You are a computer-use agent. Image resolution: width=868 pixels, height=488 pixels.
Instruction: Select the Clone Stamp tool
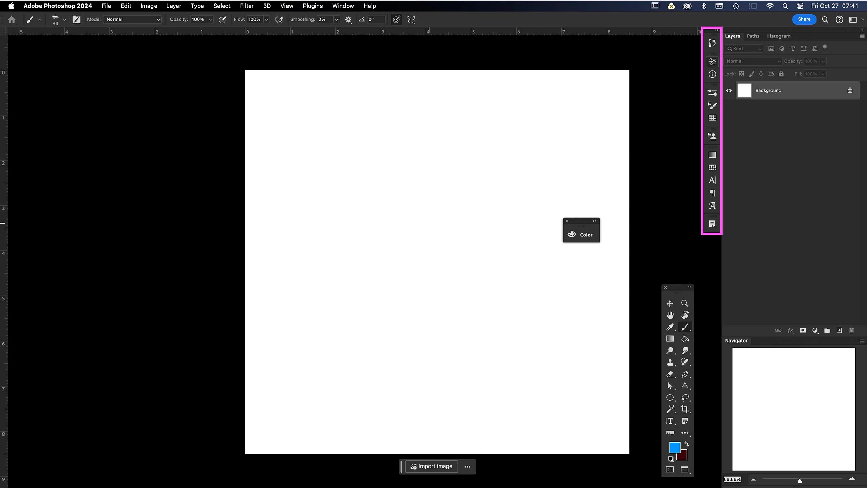[x=670, y=362]
